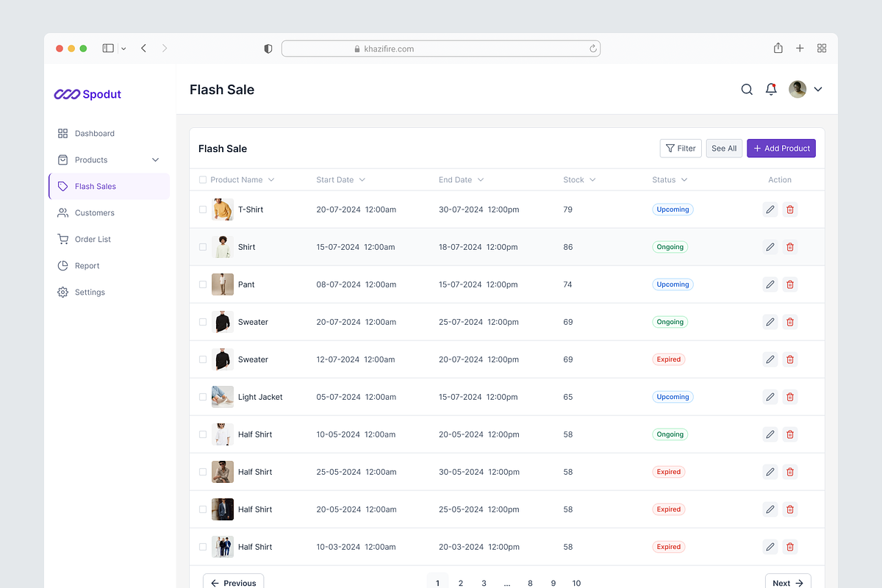Image resolution: width=882 pixels, height=588 pixels.
Task: Click the privacy shield icon in browser toolbar
Action: (268, 49)
